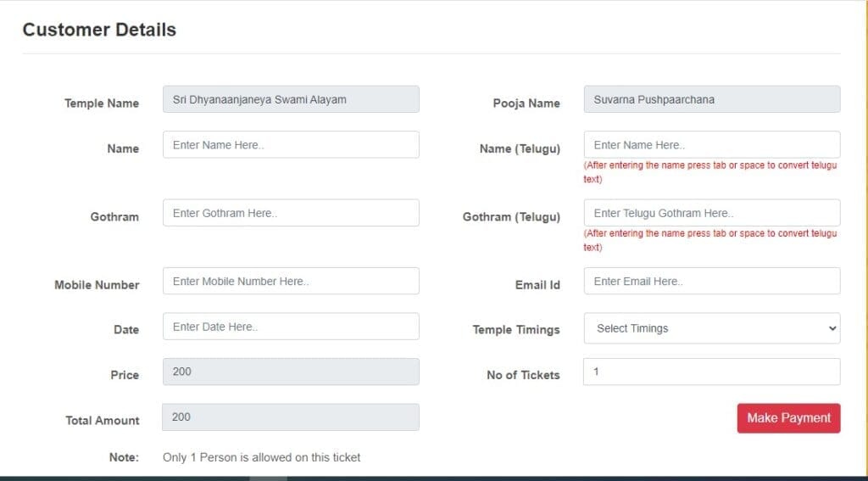Focus the Name (Telugu) text box
Viewport: 868px width, 481px height.
(712, 144)
